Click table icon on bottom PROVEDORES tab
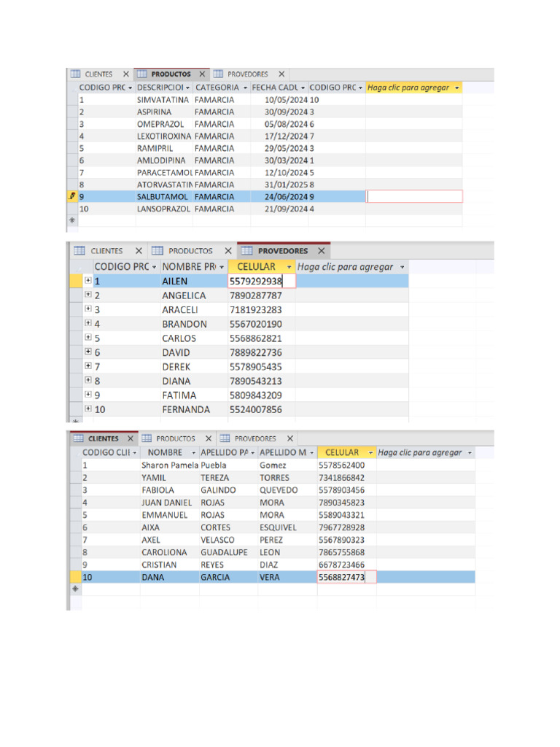560x747 pixels. pyautogui.click(x=225, y=438)
